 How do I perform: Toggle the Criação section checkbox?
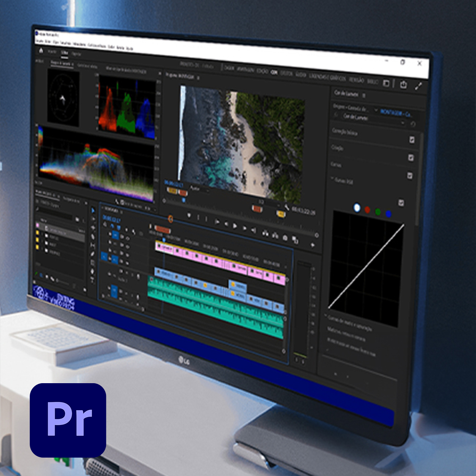[411, 157]
